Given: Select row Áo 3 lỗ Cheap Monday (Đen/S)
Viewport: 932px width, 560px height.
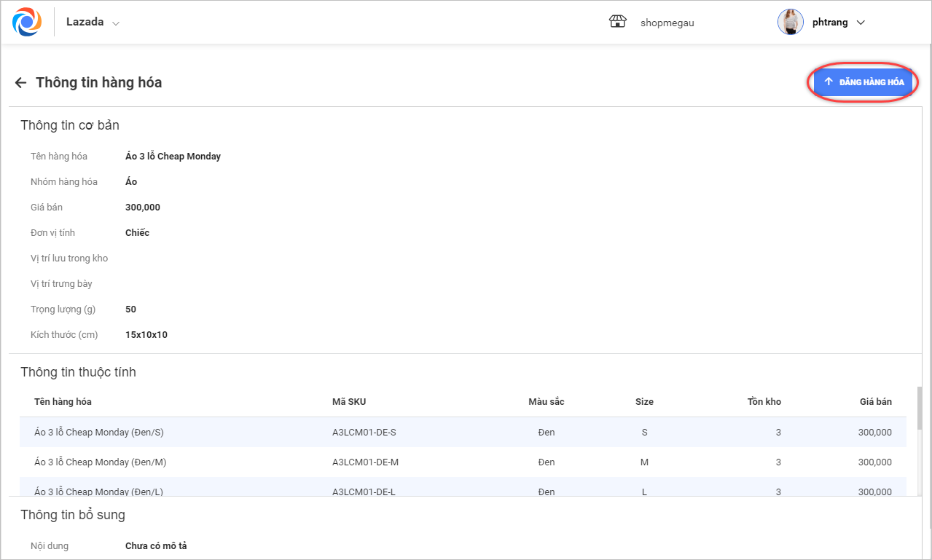Looking at the screenshot, I should [463, 433].
